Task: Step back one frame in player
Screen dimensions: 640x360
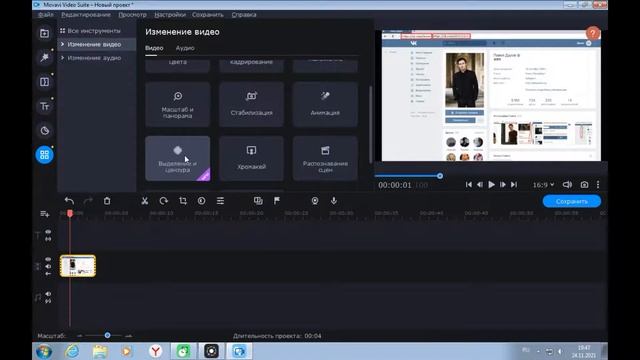Action: coord(480,185)
